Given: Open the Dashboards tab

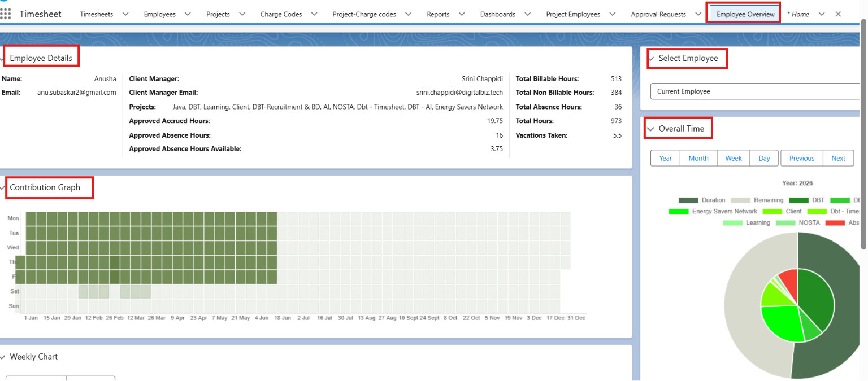Looking at the screenshot, I should click(498, 14).
